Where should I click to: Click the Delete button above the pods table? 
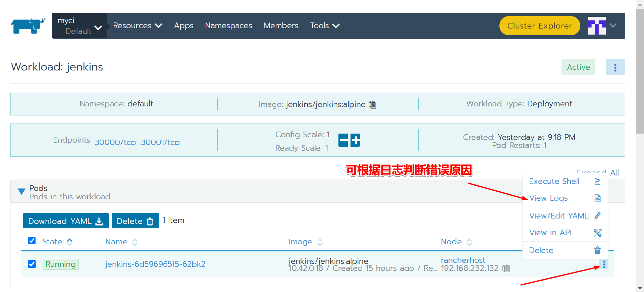point(135,221)
